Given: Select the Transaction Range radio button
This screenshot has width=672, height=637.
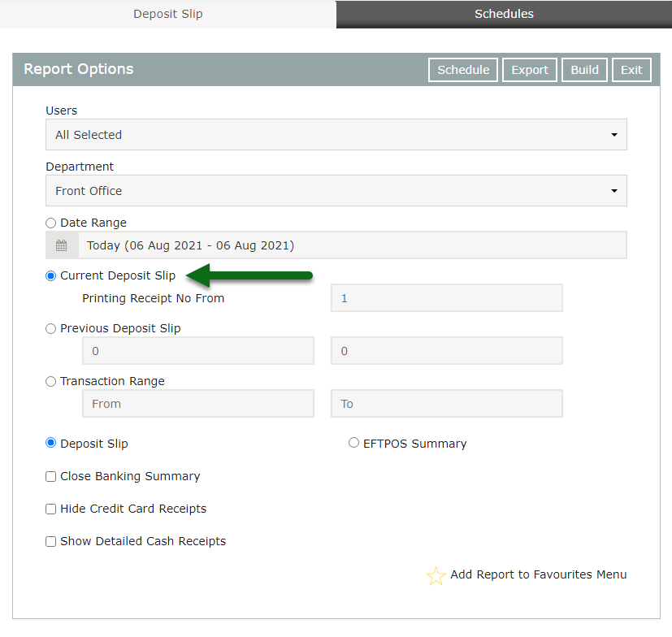Looking at the screenshot, I should coord(50,382).
